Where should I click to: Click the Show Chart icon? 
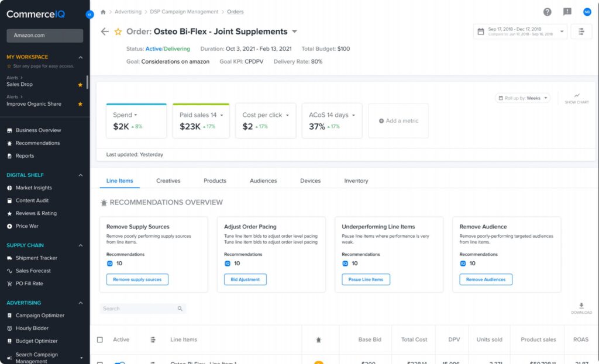[576, 98]
